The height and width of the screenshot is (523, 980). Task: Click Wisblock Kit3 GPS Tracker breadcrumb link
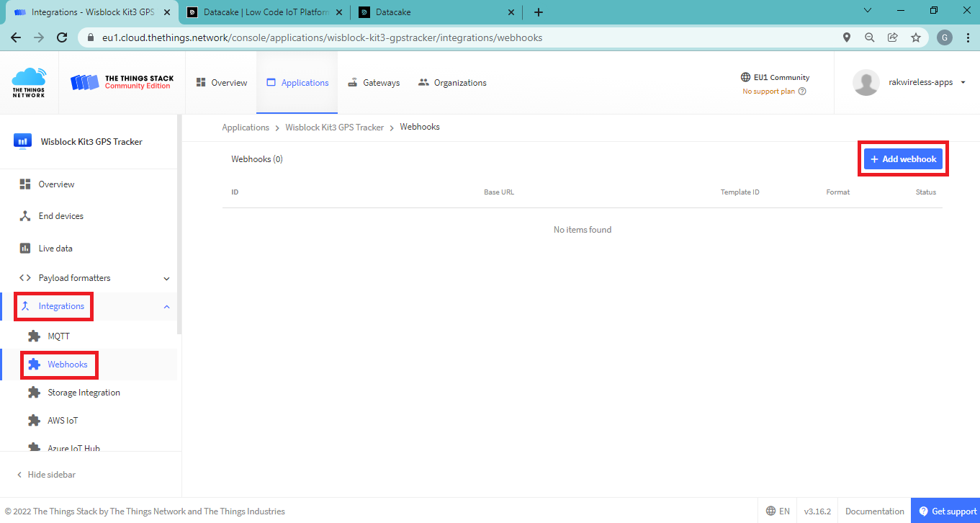[x=334, y=127]
